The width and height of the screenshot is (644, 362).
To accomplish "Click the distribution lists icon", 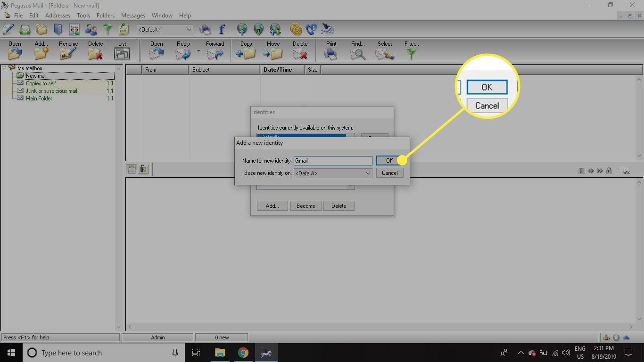I will coord(74,30).
